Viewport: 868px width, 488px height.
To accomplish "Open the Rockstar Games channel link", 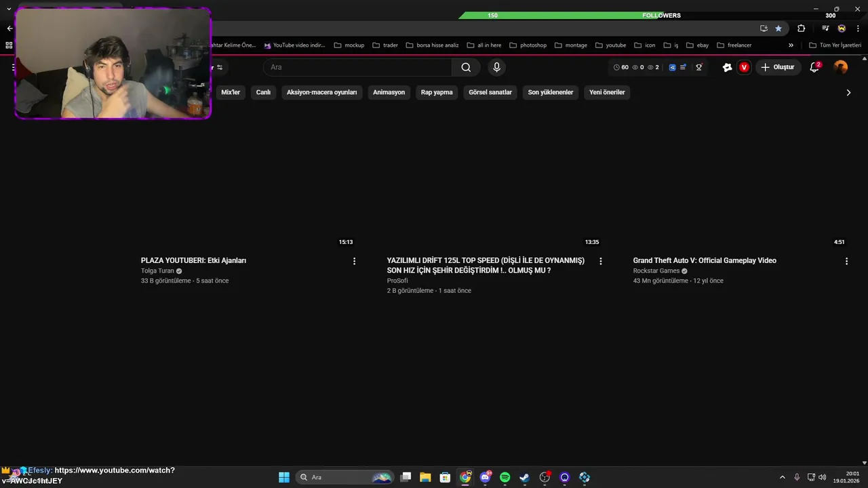I will click(x=656, y=271).
